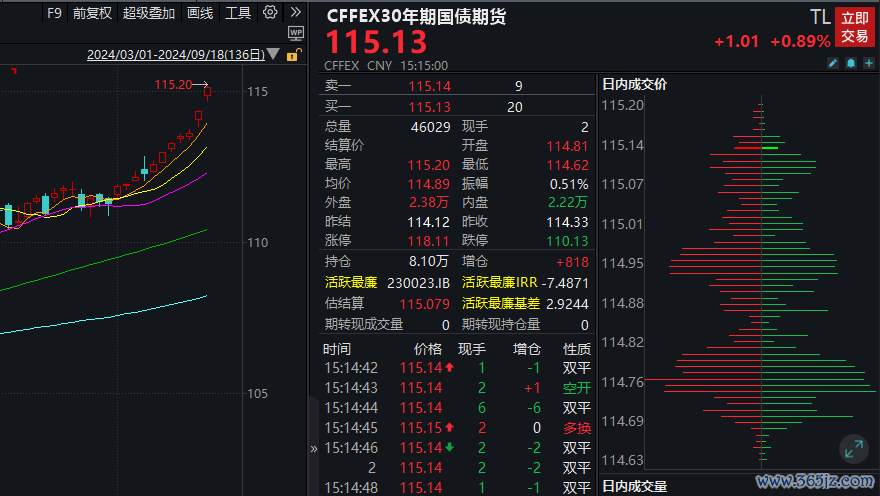Click the 性质 column header
Image resolution: width=880 pixels, height=496 pixels.
click(577, 349)
